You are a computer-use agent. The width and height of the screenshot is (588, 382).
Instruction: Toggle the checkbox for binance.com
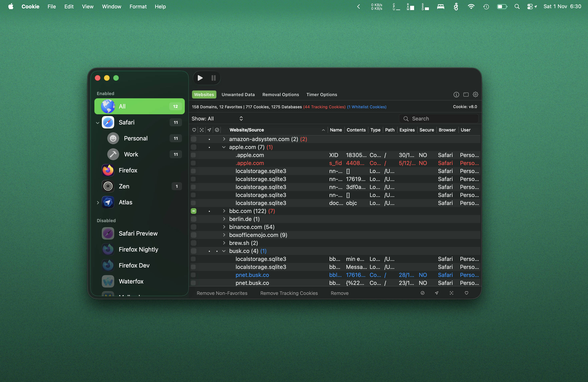pos(194,227)
